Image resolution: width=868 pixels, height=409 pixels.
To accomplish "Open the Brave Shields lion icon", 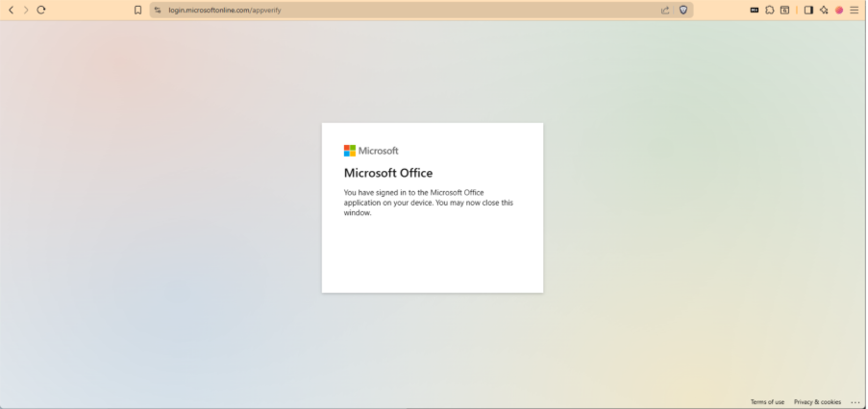I will pyautogui.click(x=683, y=10).
